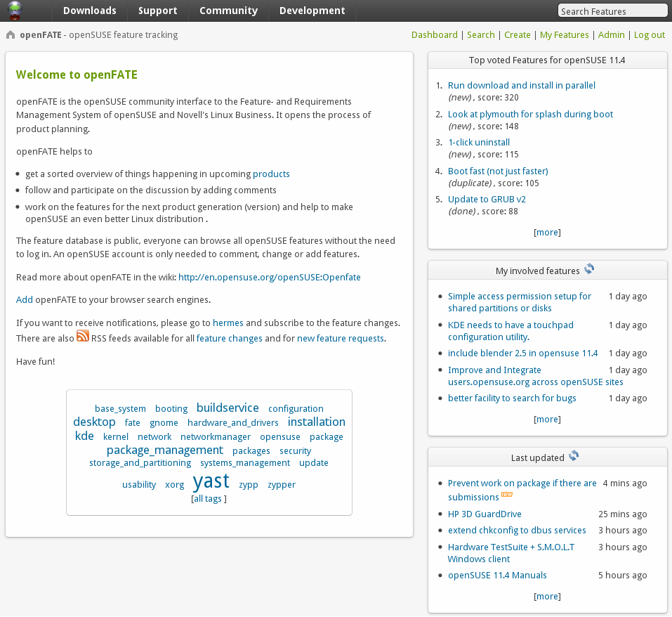Open the feature changes RSS link
Viewport: 672px width, 617px height.
pyautogui.click(x=230, y=339)
